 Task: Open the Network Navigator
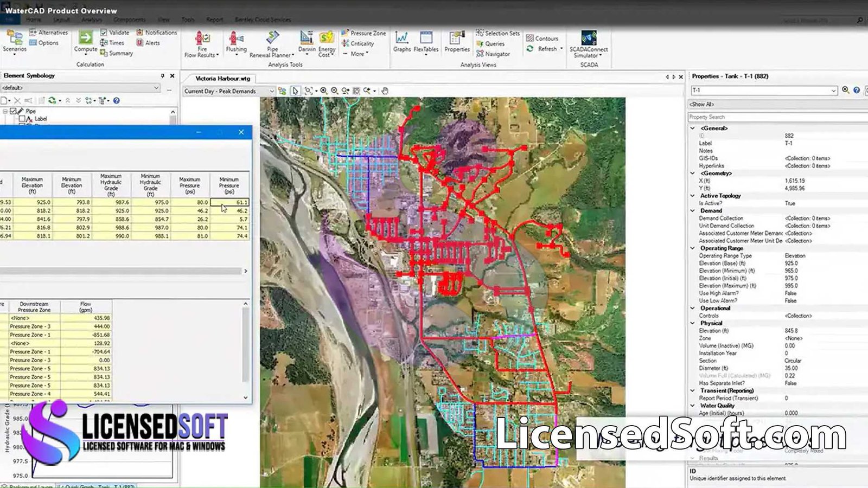(493, 54)
